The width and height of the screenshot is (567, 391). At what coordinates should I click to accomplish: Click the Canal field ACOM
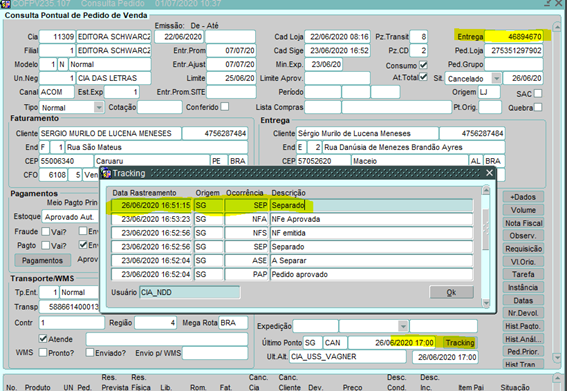[57, 92]
